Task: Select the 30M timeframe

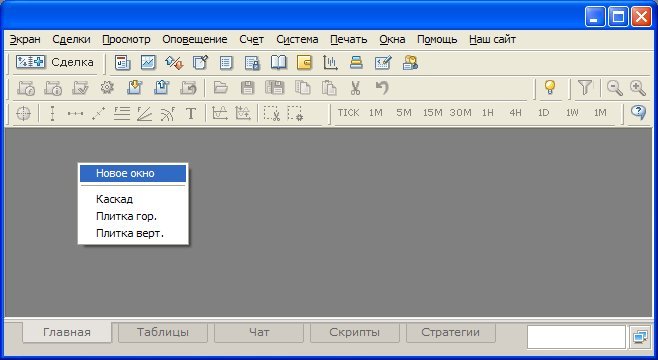Action: (460, 112)
